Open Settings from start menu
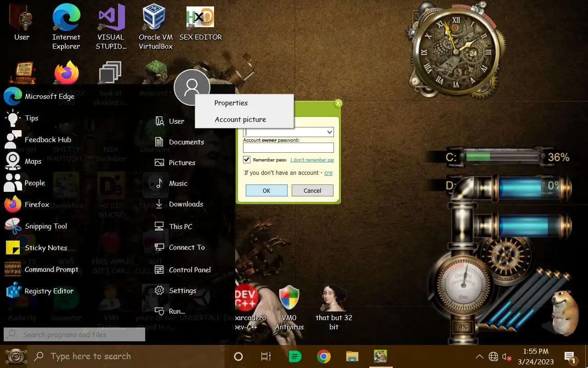The image size is (588, 368). coord(175,291)
